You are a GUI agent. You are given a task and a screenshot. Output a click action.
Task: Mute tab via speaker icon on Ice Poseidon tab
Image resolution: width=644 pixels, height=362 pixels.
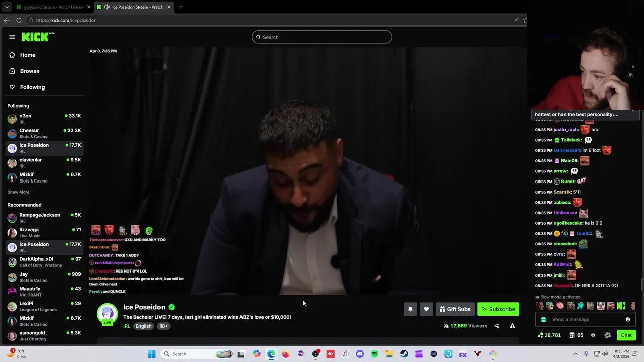[x=106, y=7]
